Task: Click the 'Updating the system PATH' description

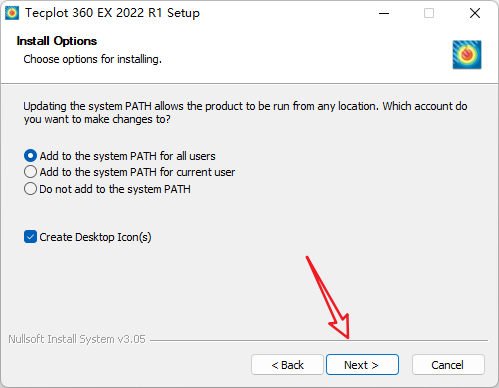Action: tap(245, 113)
